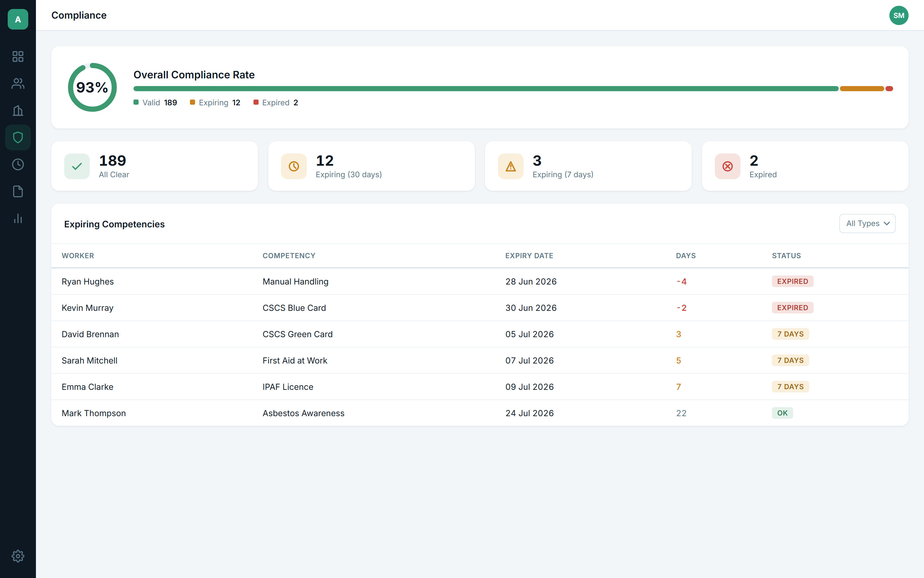Sort by the STATUS column header
The image size is (924, 578).
click(786, 256)
